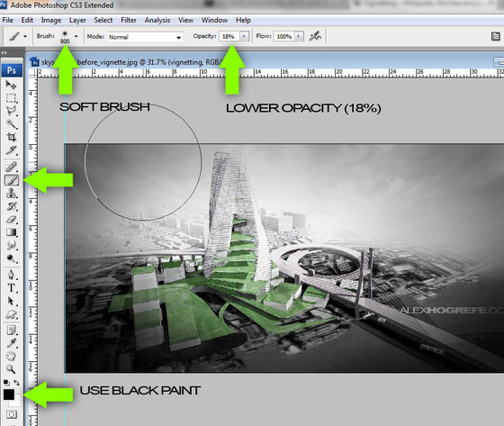Screen dimensions: 504x426
Task: Select the Horizontal Type tool
Action: pos(11,287)
